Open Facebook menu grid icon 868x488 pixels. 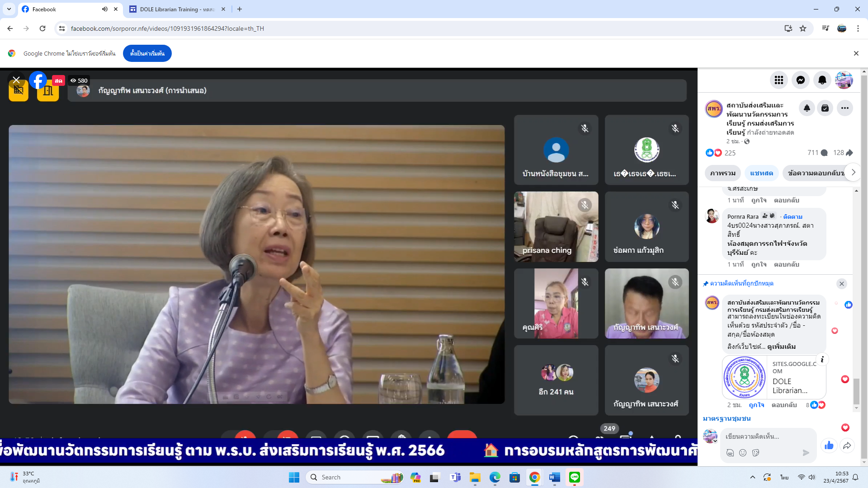coord(778,80)
